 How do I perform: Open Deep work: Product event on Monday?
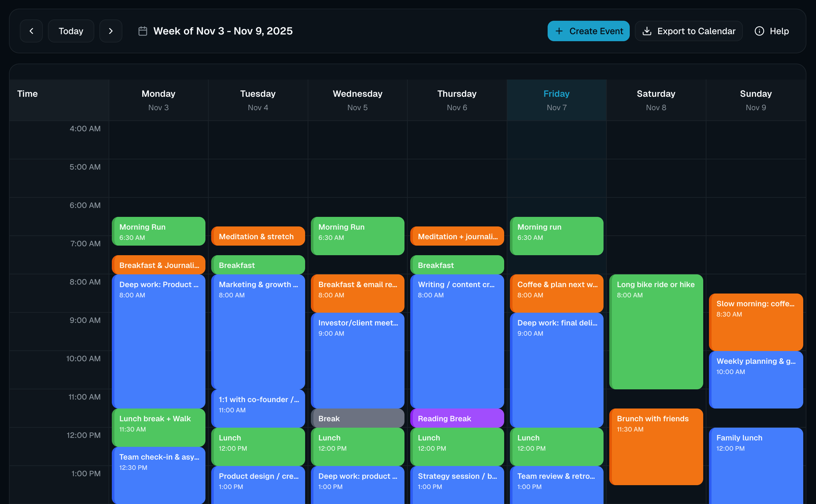point(158,341)
